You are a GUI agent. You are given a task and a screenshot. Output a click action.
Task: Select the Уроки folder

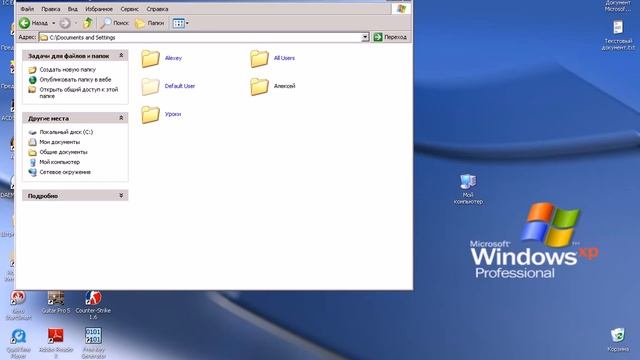coord(161,114)
